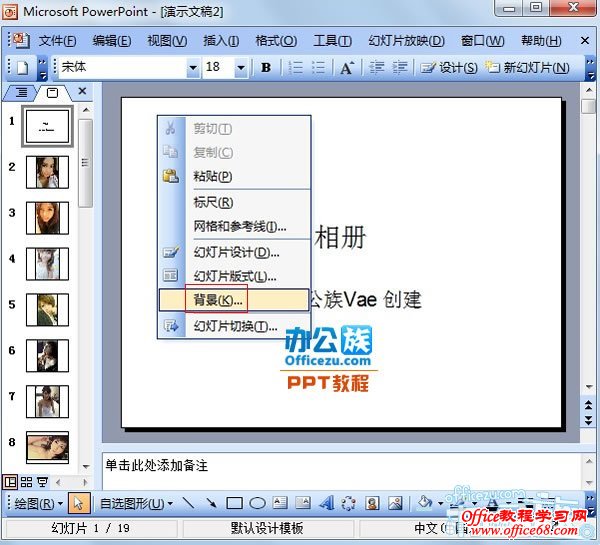The height and width of the screenshot is (545, 600).
Task: Select the Oval drawing tool
Action: 258,503
